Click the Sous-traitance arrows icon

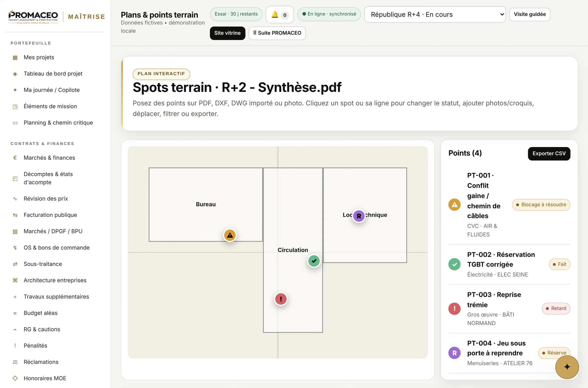(x=15, y=264)
